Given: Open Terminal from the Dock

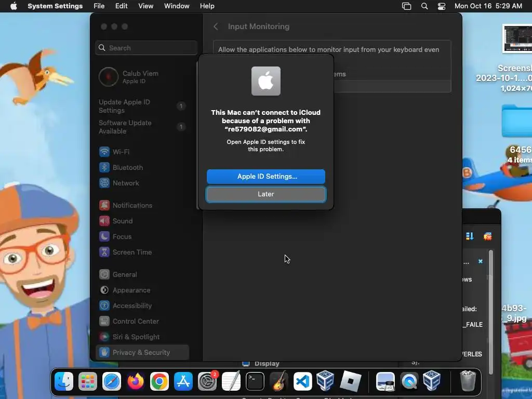Looking at the screenshot, I should click(x=255, y=381).
